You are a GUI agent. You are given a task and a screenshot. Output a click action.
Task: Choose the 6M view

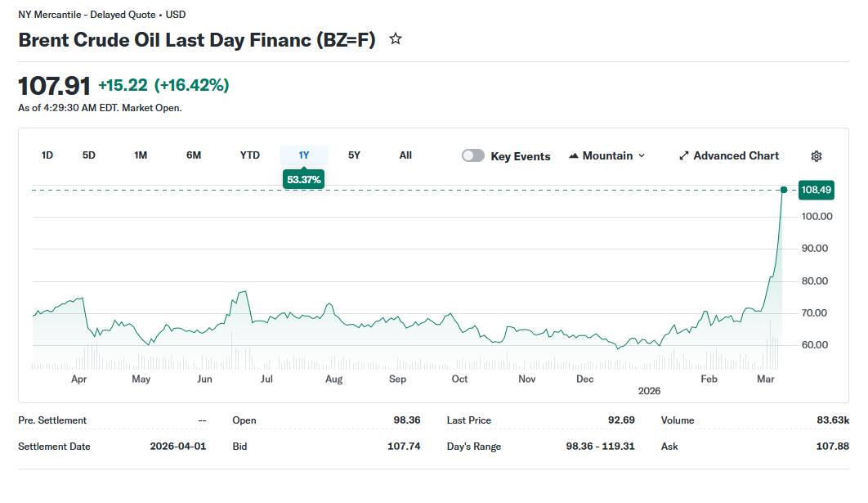tap(193, 155)
